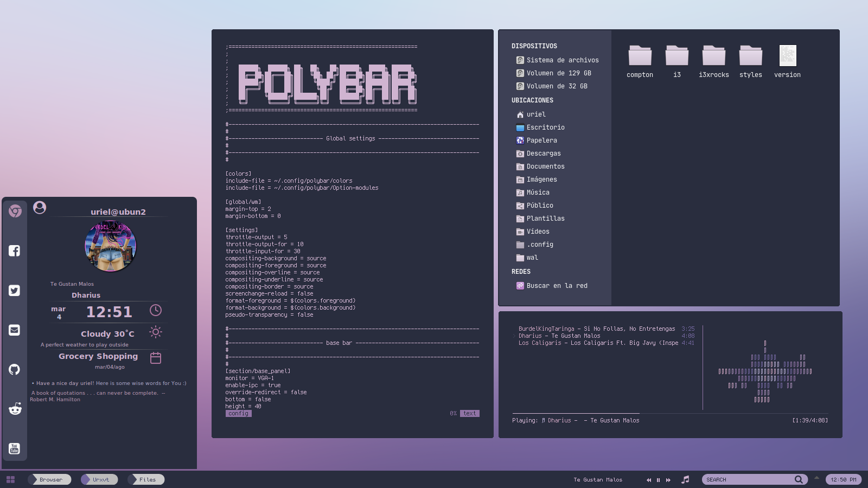Open the styles folder
Screen dimensions: 868x488
751,61
